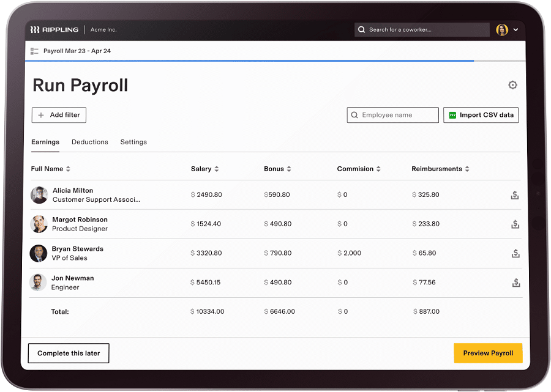The height and width of the screenshot is (392, 551).
Task: Click the VP of Sales job title
Action: pyautogui.click(x=70, y=258)
